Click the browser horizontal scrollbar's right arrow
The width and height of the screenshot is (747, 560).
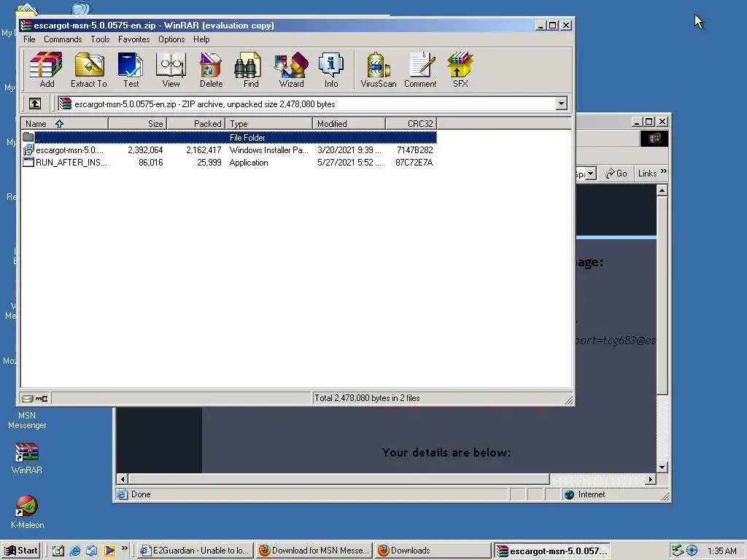[x=651, y=479]
